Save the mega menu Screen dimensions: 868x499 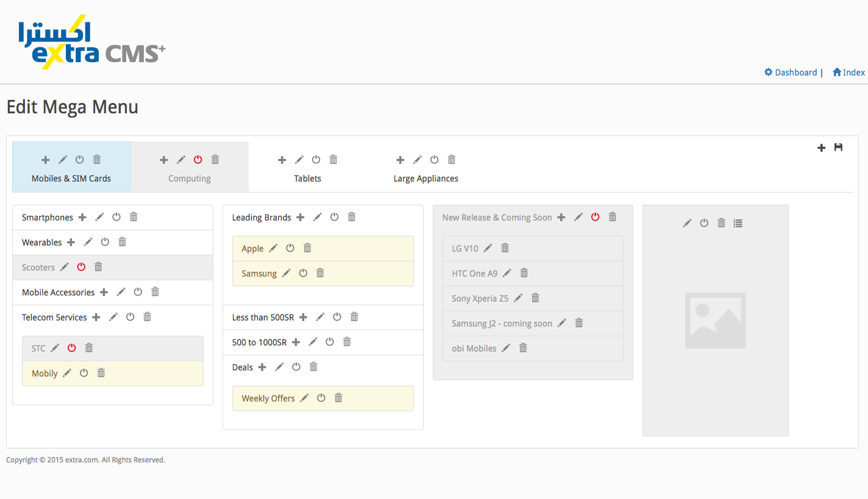tap(839, 147)
